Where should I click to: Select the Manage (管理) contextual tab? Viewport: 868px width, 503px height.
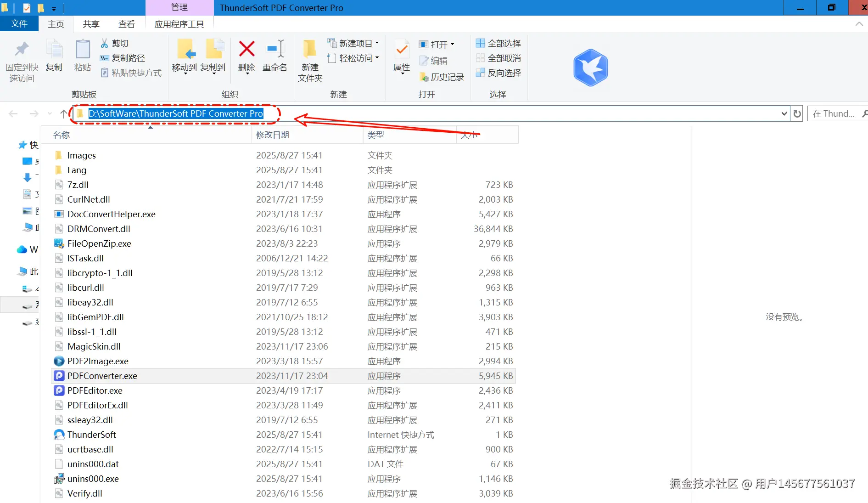(x=179, y=7)
